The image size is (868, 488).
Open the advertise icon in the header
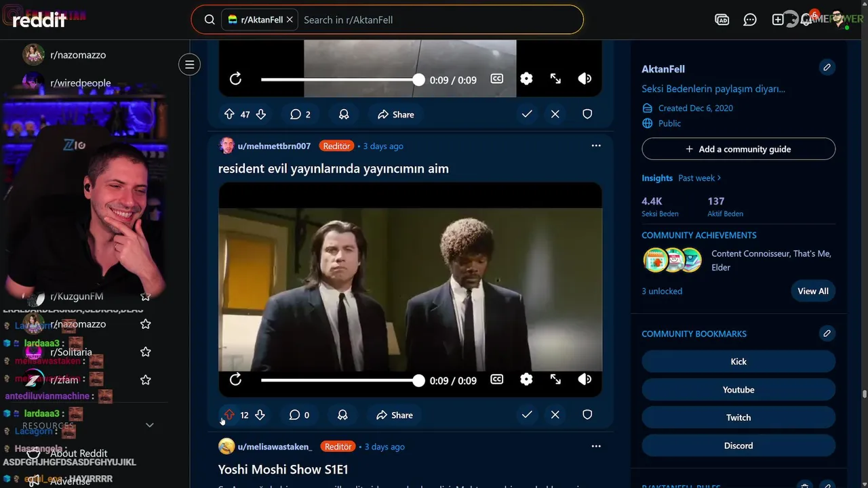pyautogui.click(x=722, y=20)
